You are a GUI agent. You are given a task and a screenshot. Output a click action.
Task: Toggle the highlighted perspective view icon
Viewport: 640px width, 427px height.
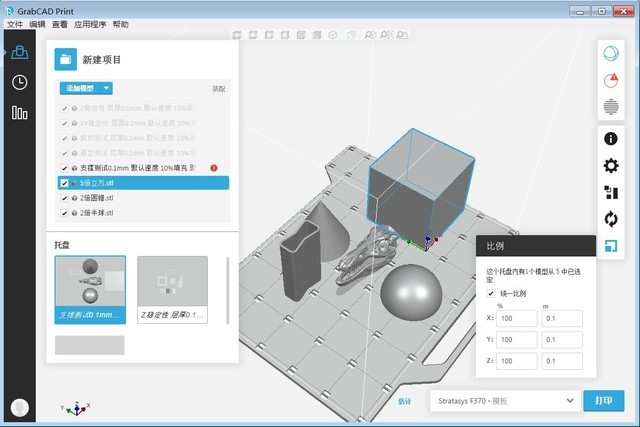point(351,35)
